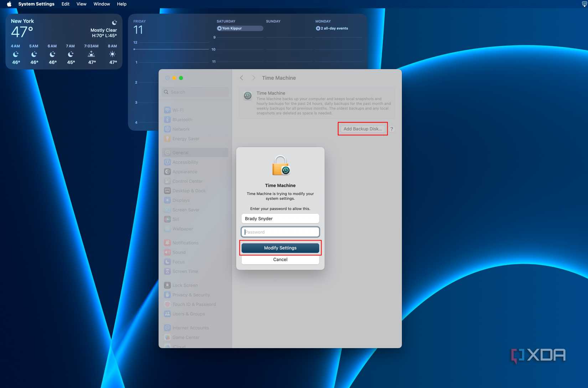
Task: Open the Help menu
Action: [122, 4]
